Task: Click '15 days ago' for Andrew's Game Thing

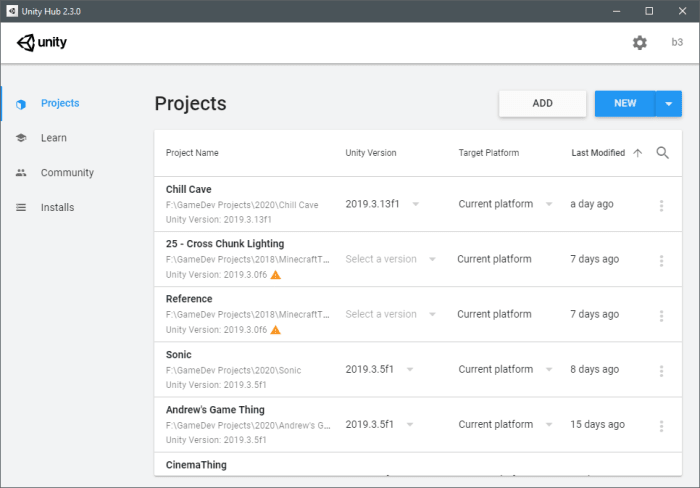Action: (x=597, y=424)
